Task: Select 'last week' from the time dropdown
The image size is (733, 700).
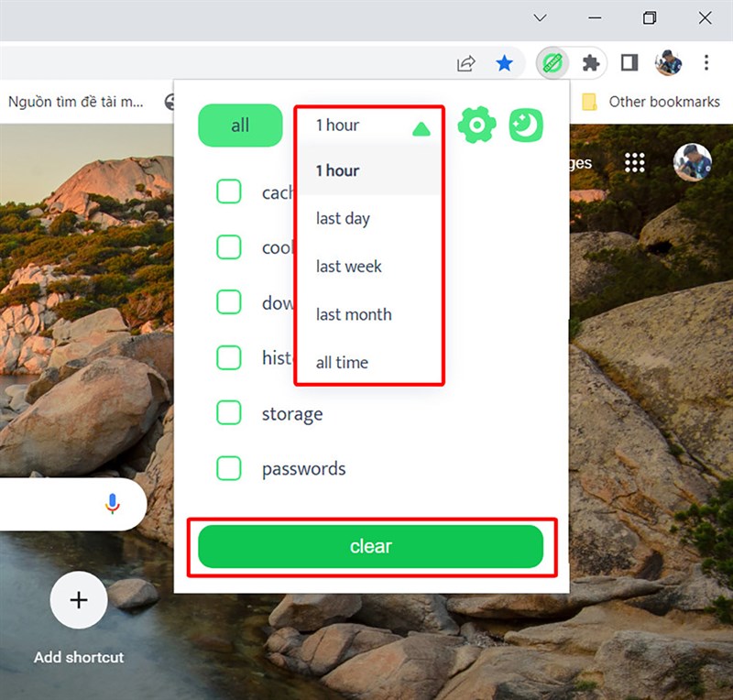Action: tap(347, 266)
